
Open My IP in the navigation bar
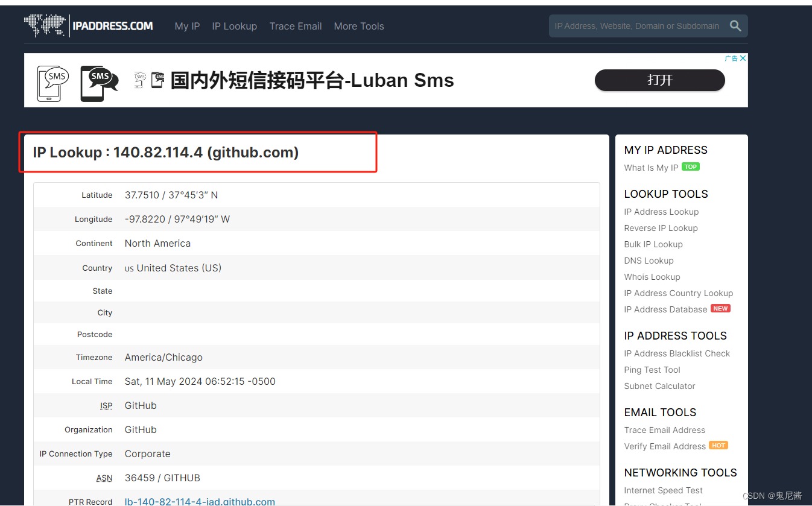pos(187,26)
